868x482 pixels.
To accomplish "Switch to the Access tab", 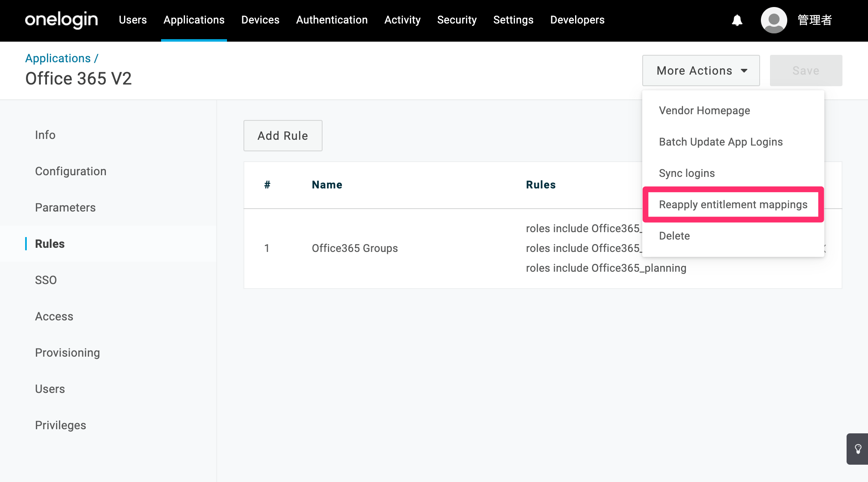I will click(54, 316).
